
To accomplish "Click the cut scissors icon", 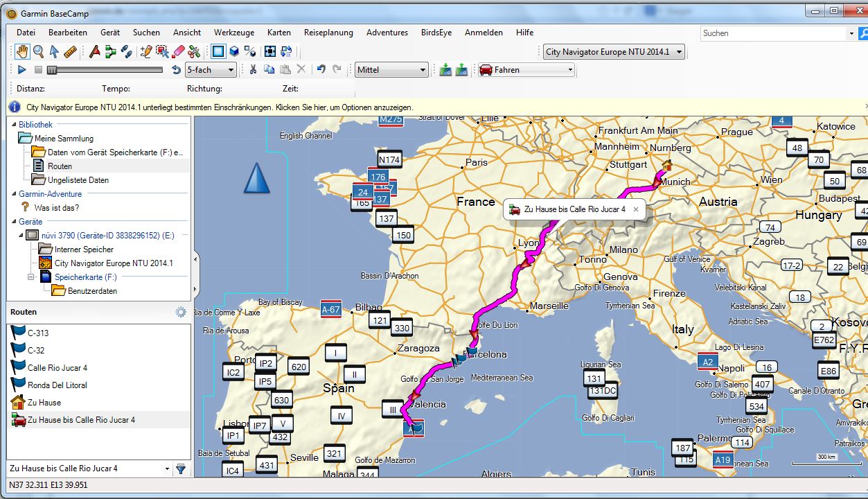I will (x=253, y=69).
